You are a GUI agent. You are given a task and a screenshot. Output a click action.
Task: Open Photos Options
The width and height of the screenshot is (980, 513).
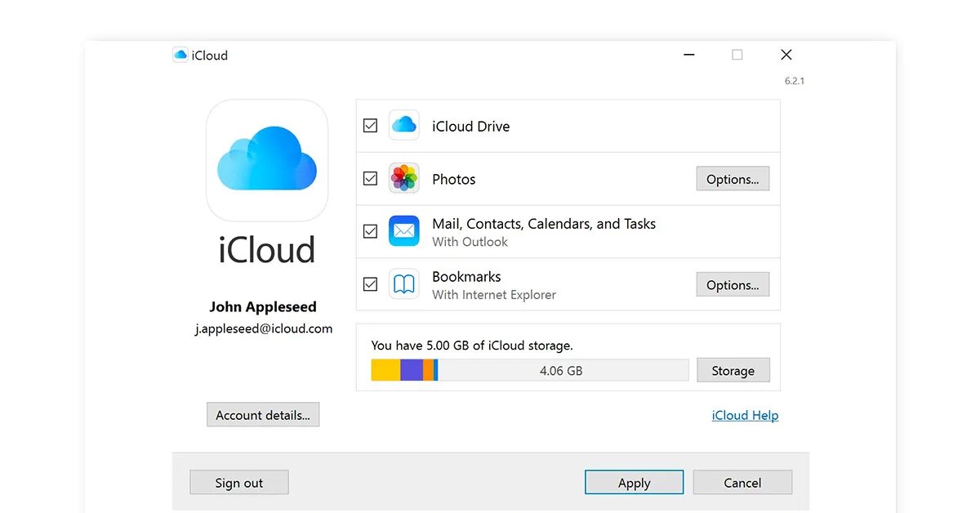[x=733, y=179]
